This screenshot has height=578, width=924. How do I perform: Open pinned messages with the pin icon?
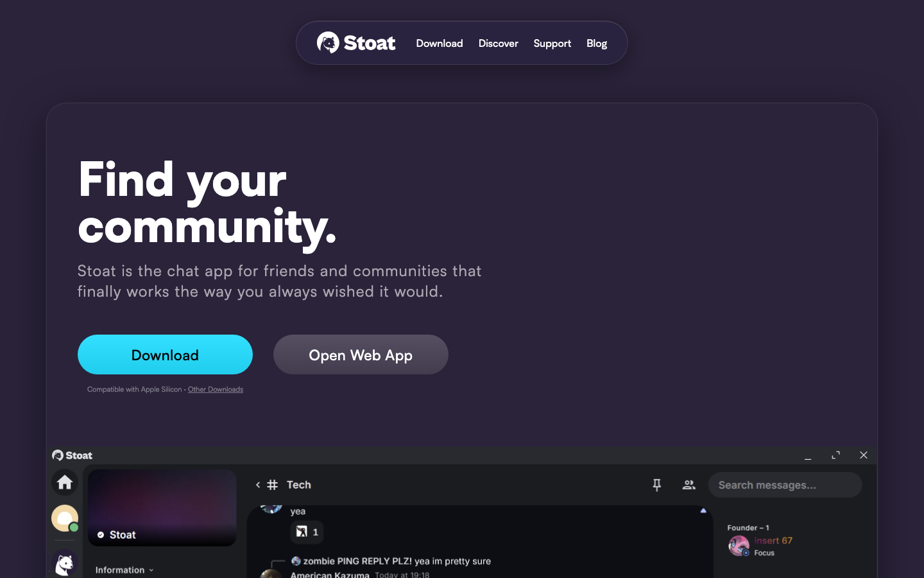click(656, 485)
